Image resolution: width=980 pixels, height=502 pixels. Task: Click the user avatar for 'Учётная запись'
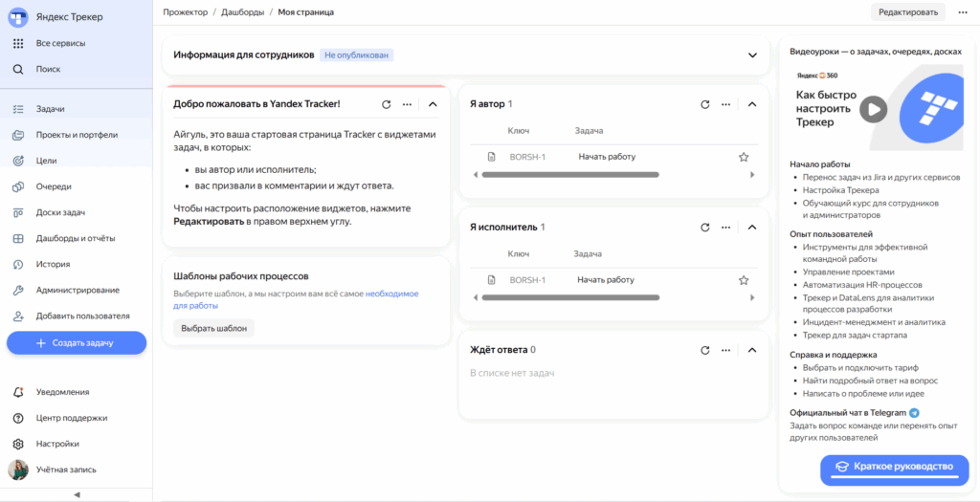click(x=18, y=469)
